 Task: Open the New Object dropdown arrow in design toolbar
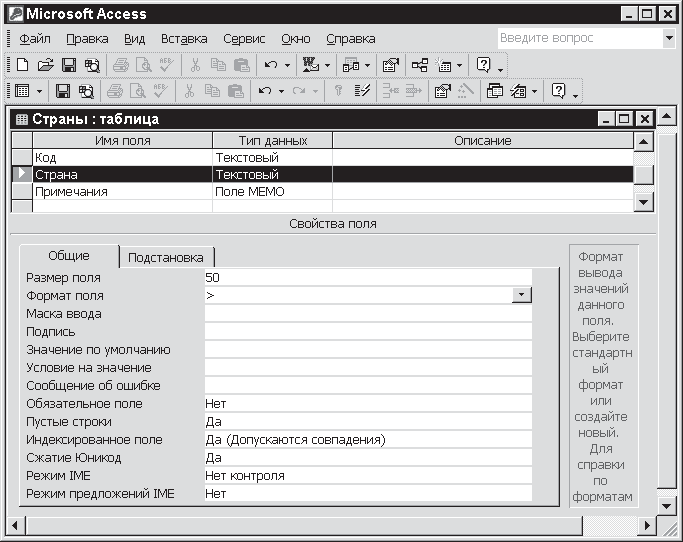pos(534,91)
